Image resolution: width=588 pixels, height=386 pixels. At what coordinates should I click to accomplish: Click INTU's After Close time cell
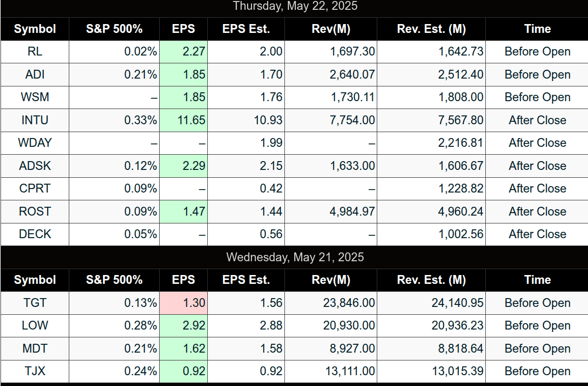click(x=537, y=120)
